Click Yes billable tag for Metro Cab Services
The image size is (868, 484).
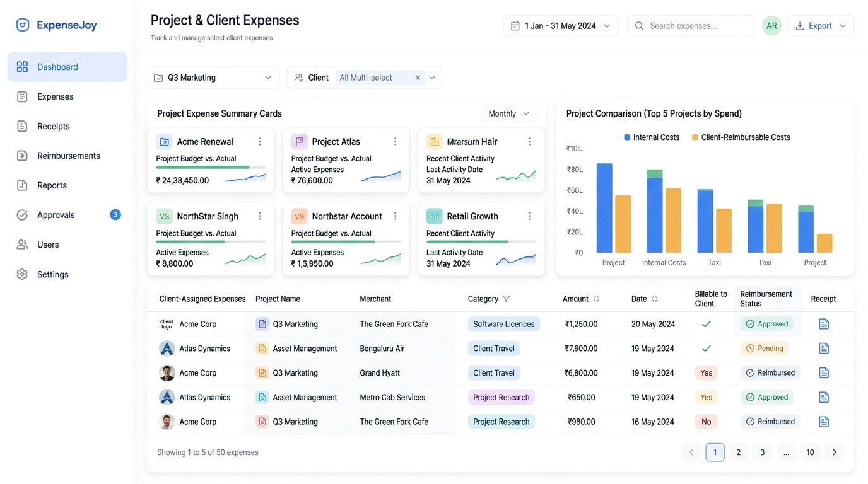click(707, 398)
